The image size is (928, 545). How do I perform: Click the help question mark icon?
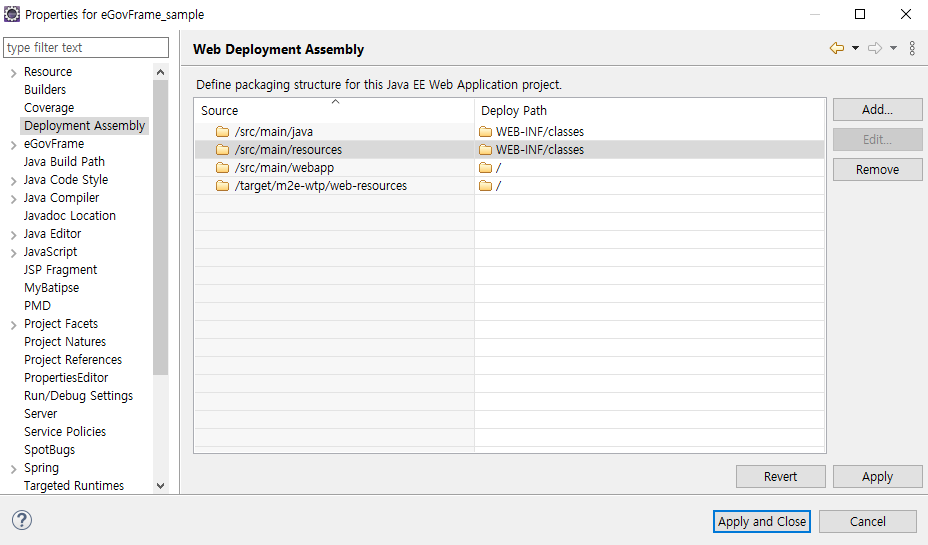pyautogui.click(x=22, y=520)
